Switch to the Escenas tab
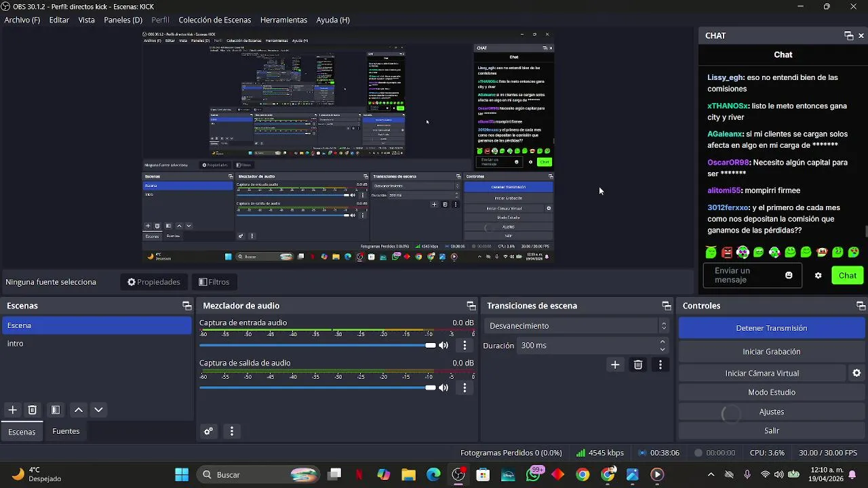This screenshot has height=488, width=868. coord(22,432)
